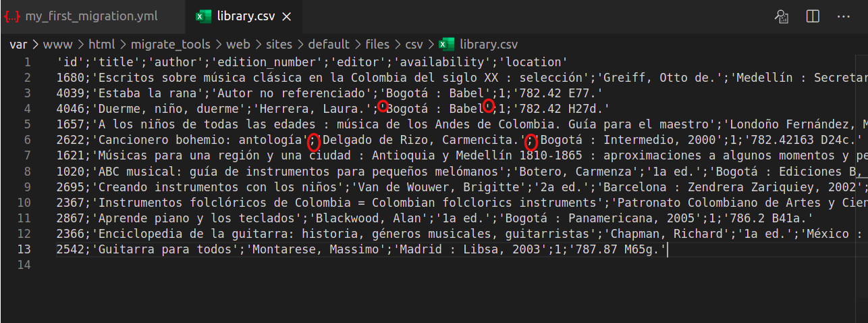The width and height of the screenshot is (868, 323).
Task: Click the green spreadsheet icon on library.csv tab
Action: (x=203, y=16)
